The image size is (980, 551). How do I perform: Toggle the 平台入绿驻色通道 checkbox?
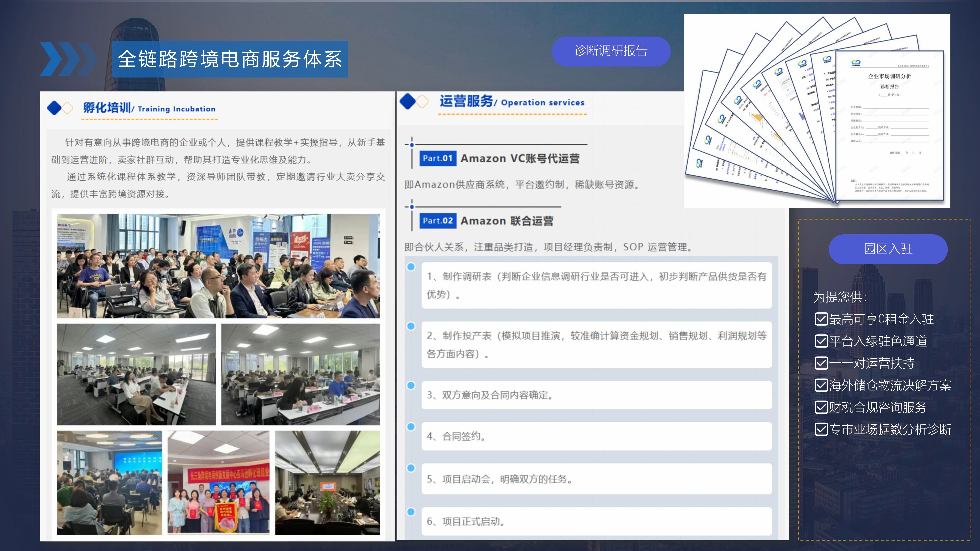point(821,341)
